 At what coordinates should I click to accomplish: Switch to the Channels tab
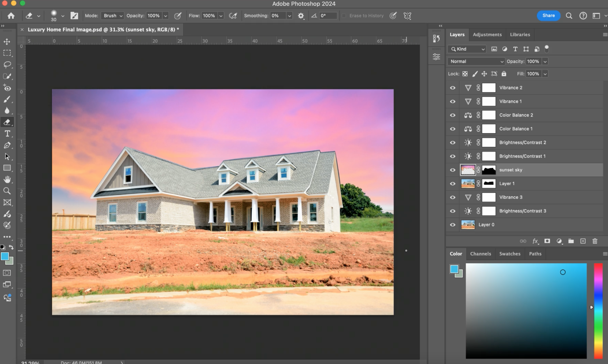[480, 254]
